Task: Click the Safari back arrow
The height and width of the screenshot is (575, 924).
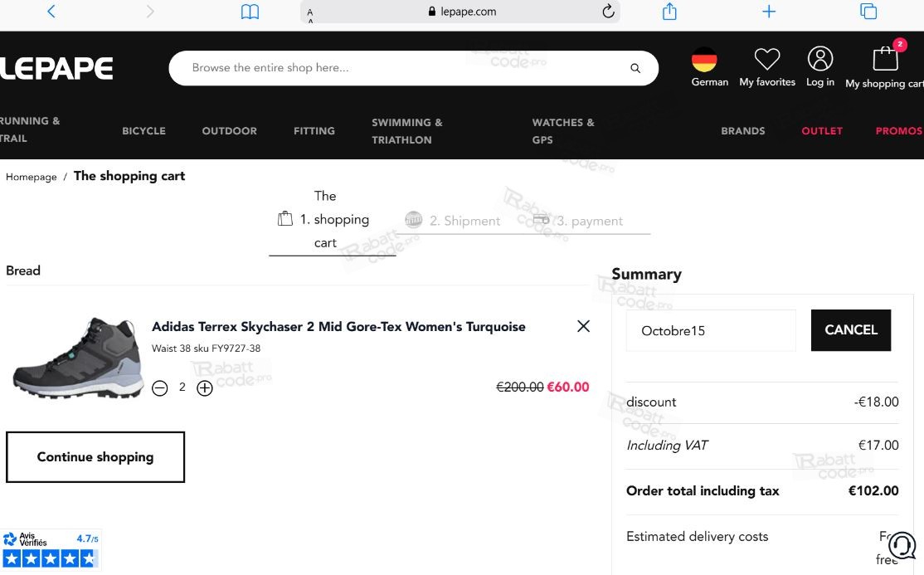Action: [51, 12]
